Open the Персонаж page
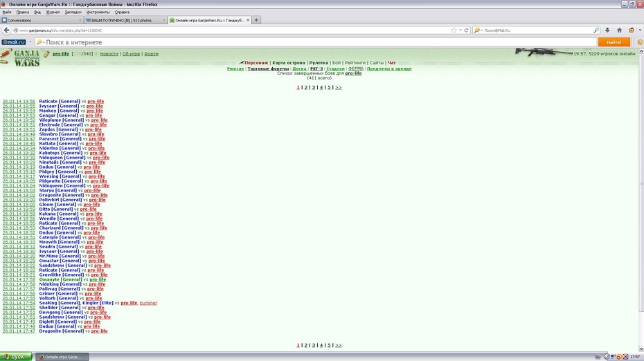 pos(256,63)
